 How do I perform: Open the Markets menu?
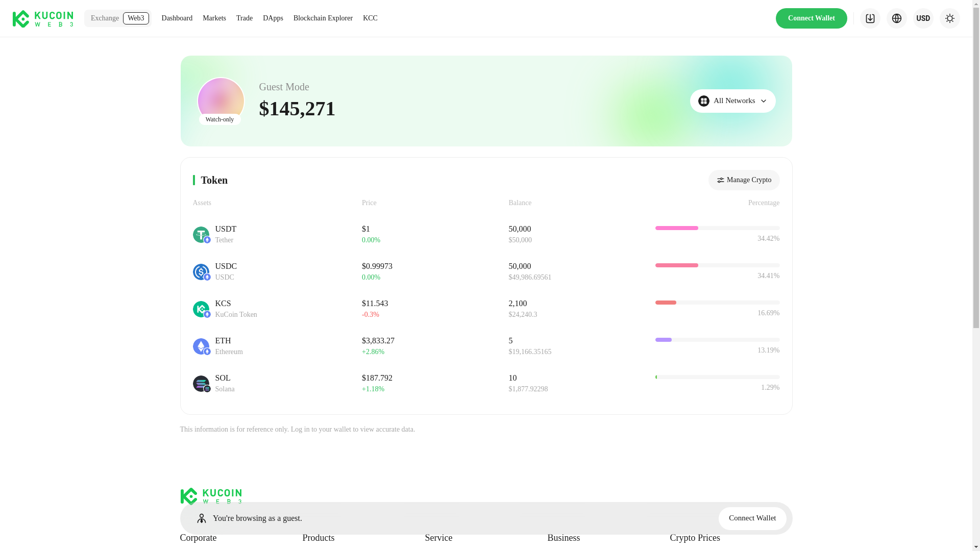click(214, 18)
